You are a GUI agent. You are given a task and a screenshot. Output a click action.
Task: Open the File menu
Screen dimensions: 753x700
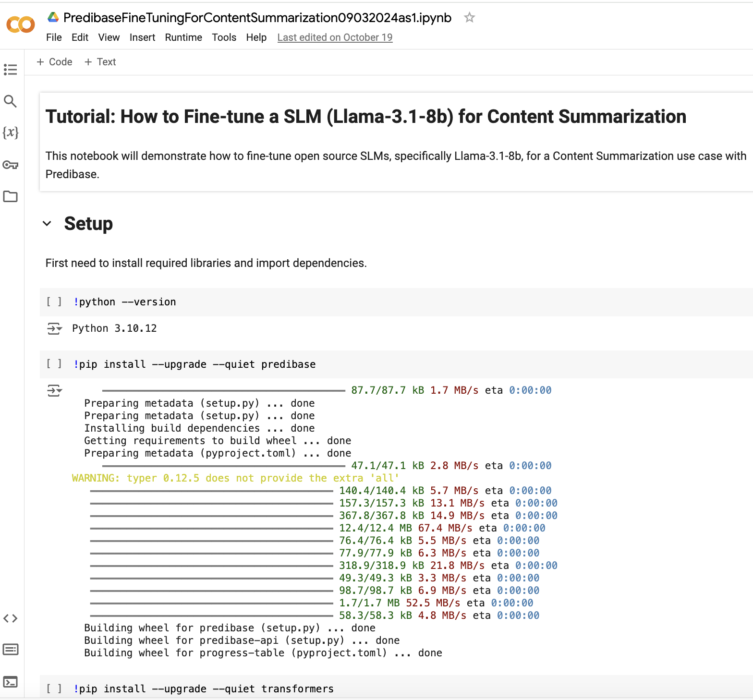click(x=54, y=37)
